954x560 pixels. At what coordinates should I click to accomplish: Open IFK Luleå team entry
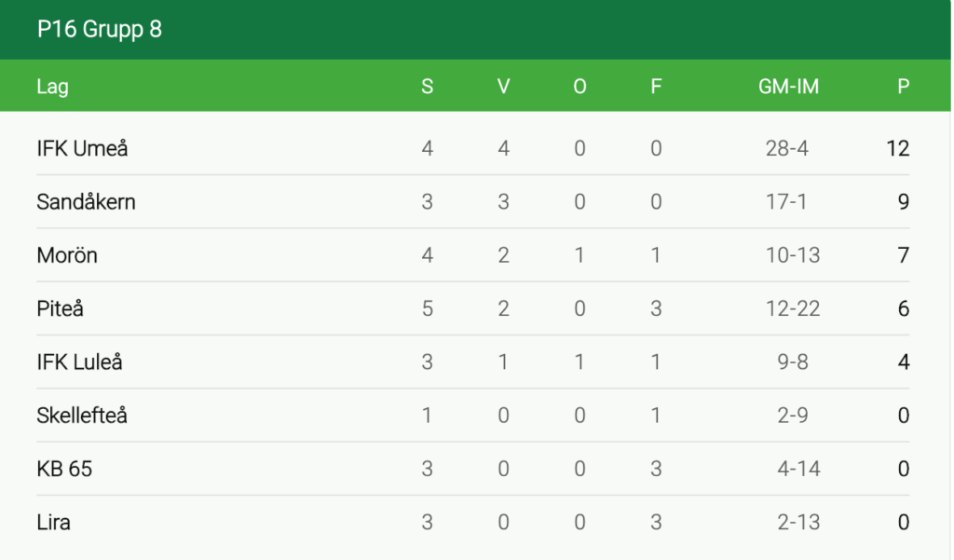pyautogui.click(x=79, y=362)
